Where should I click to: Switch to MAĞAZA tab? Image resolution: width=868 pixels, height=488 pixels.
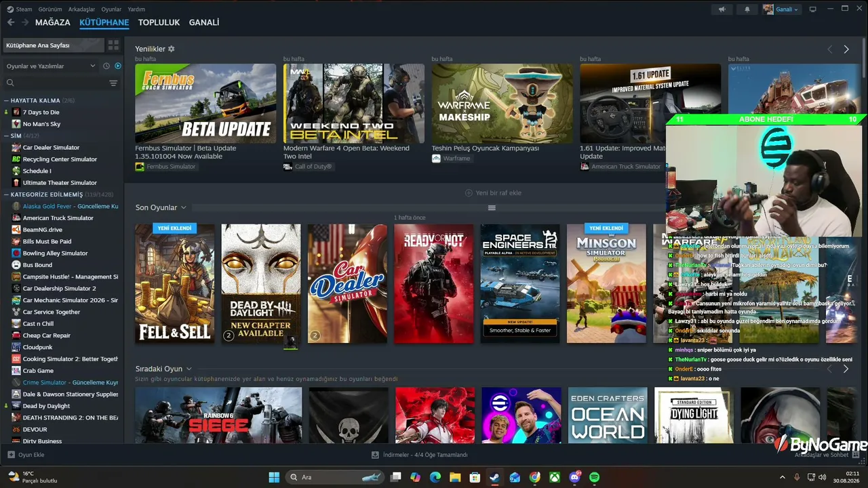53,22
